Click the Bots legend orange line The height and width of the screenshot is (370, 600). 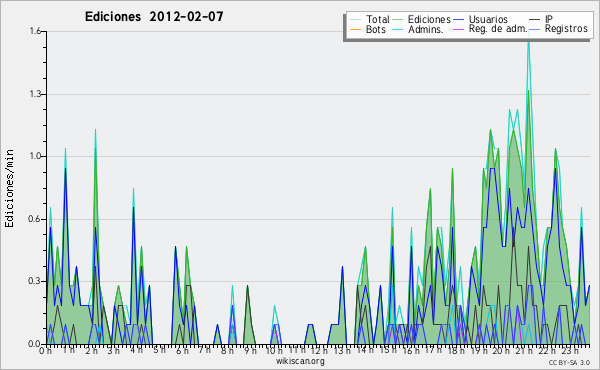point(355,29)
